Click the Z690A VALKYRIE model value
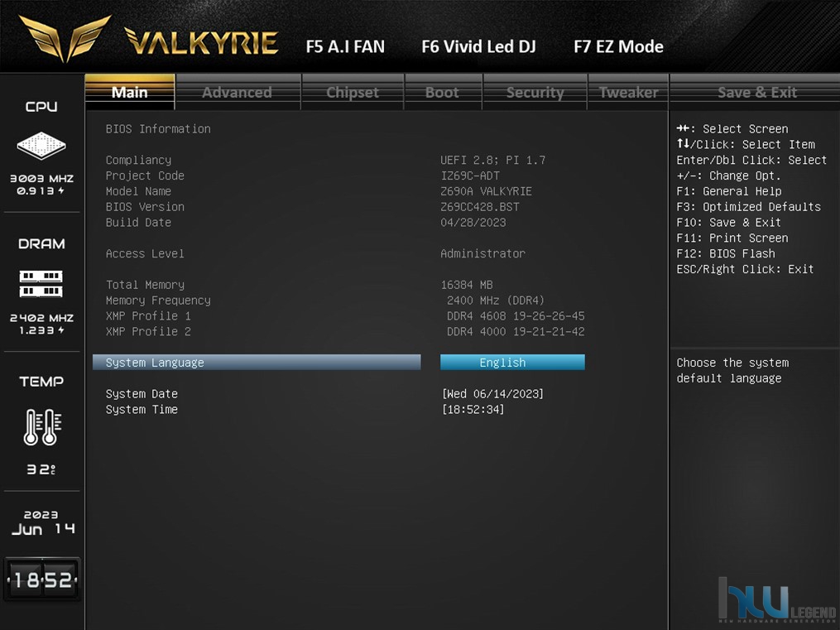This screenshot has width=840, height=630. click(x=487, y=190)
